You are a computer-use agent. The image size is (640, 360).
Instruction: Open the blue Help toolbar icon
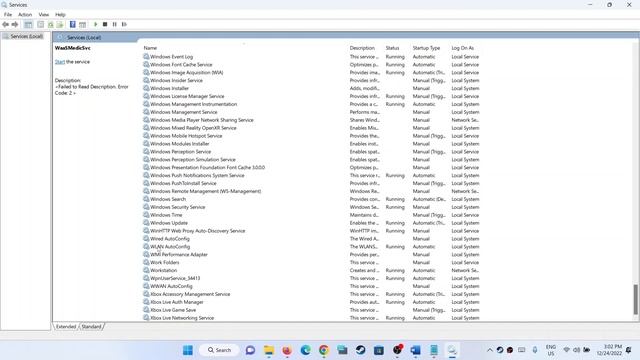[73, 24]
